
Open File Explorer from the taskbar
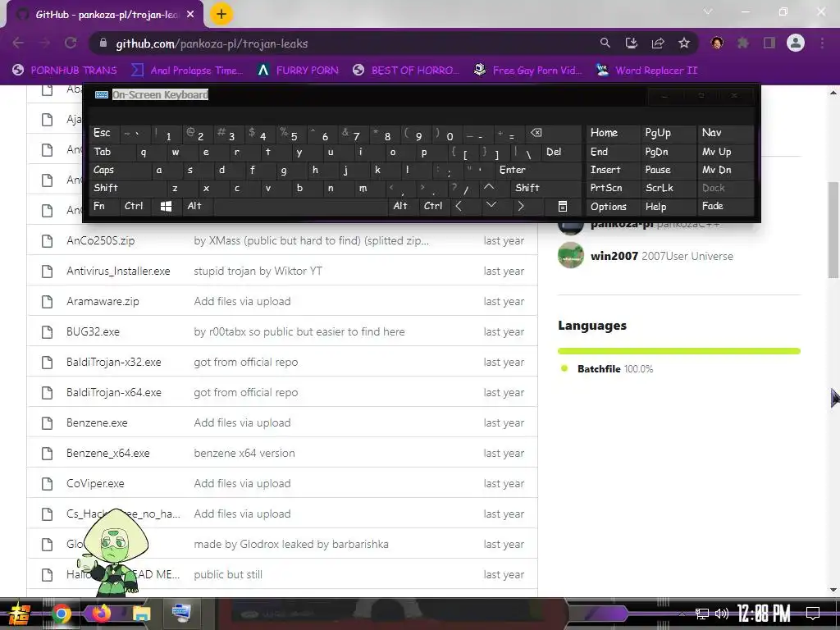[141, 614]
